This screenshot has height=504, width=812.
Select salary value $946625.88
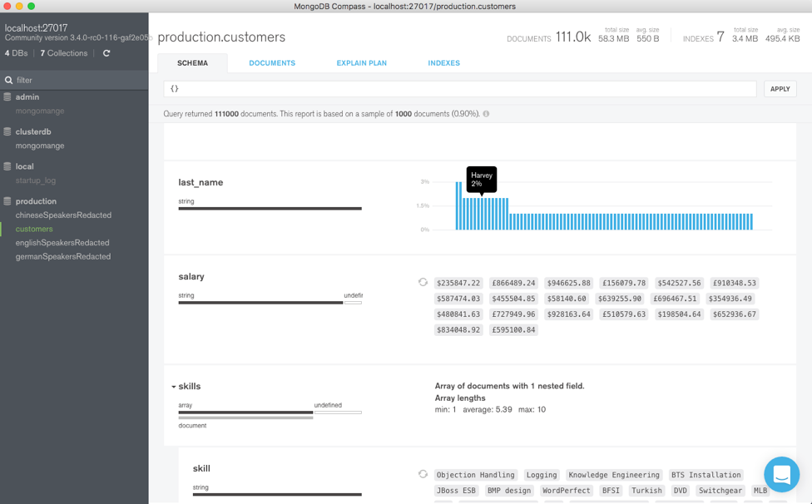coord(568,283)
